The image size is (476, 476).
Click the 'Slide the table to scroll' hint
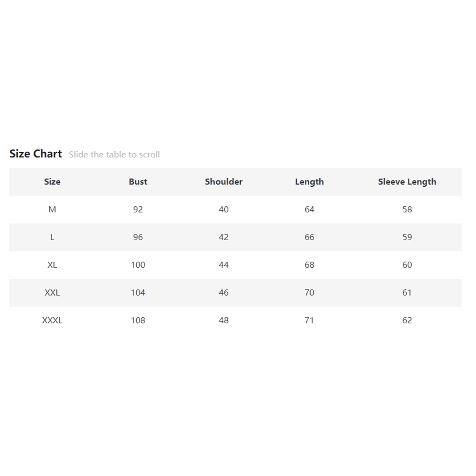click(114, 154)
